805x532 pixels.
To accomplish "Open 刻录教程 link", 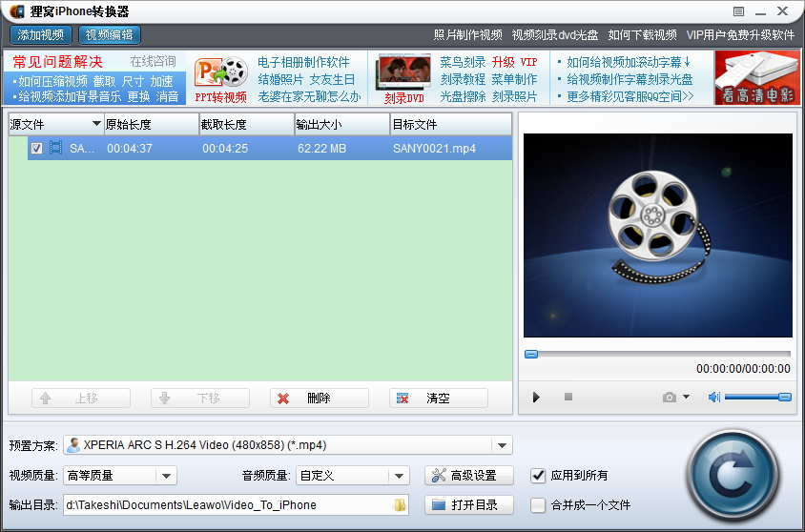I will (x=463, y=79).
